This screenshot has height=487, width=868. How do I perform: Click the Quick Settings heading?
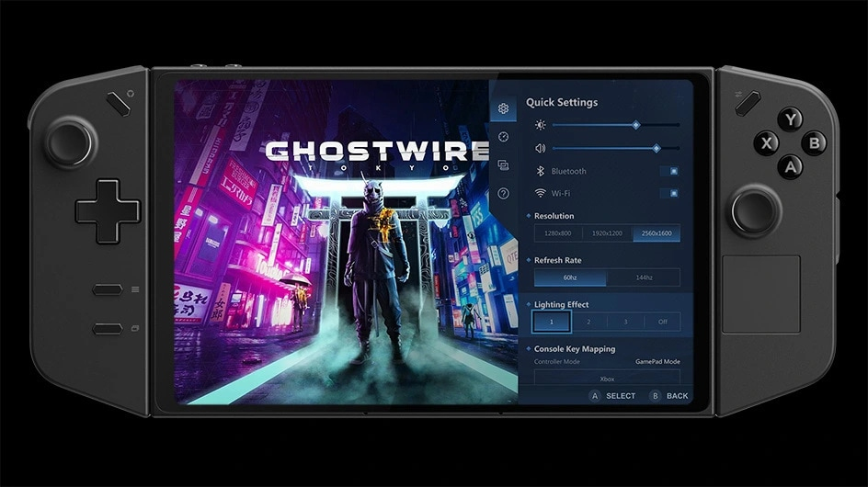(x=562, y=102)
